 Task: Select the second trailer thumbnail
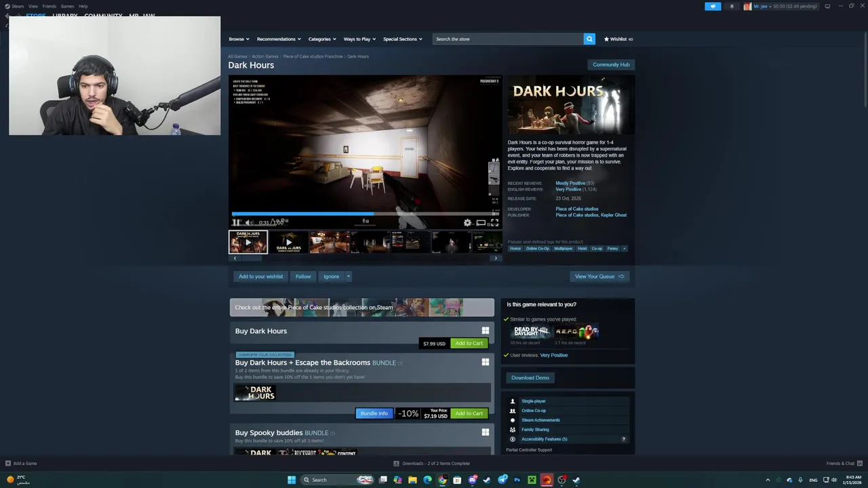(x=288, y=242)
